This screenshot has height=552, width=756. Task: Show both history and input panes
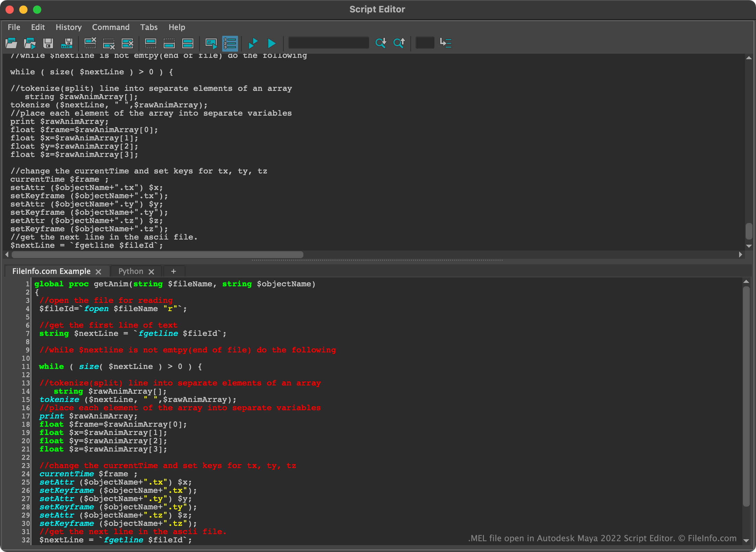pyautogui.click(x=188, y=43)
